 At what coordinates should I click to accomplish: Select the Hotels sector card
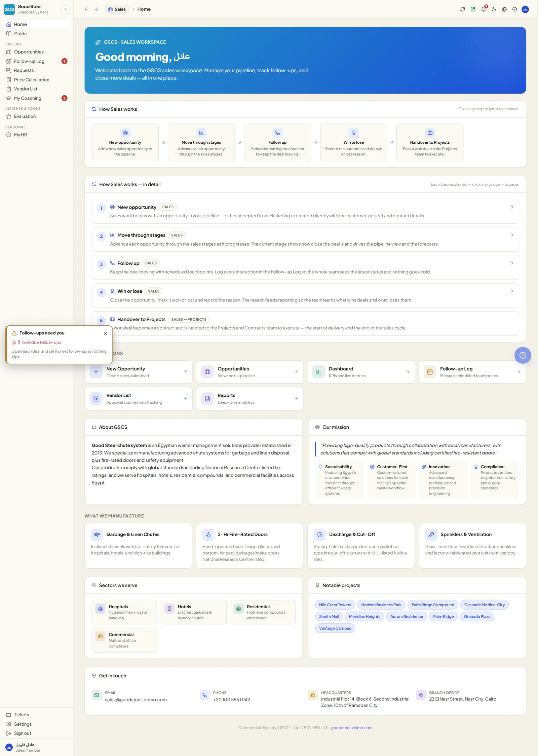(x=194, y=612)
